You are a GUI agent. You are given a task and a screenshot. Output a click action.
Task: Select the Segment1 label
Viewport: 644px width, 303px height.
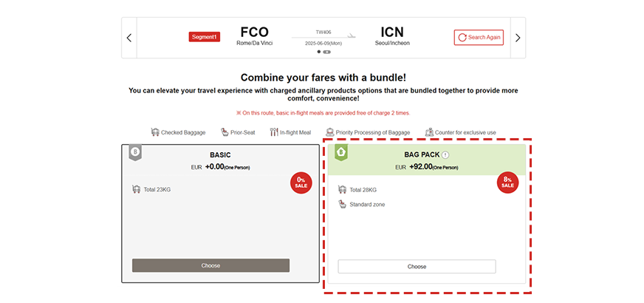pos(205,37)
